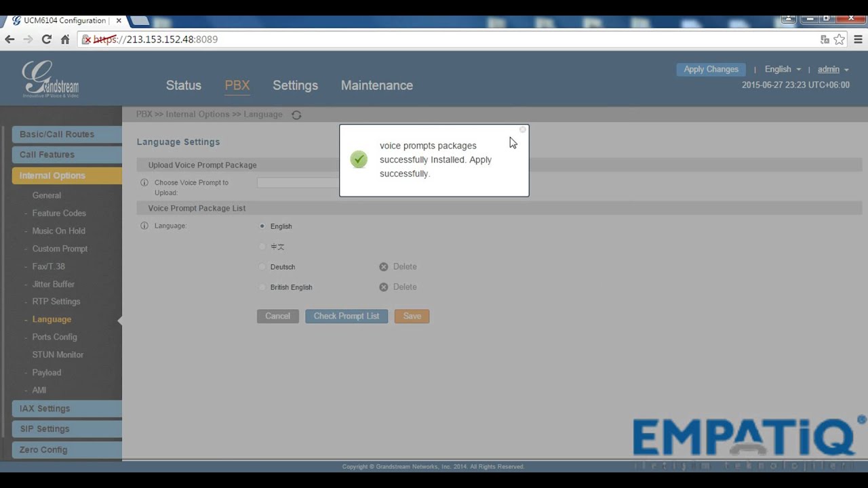Open the Maintenance top menu
868x488 pixels.
pos(377,85)
